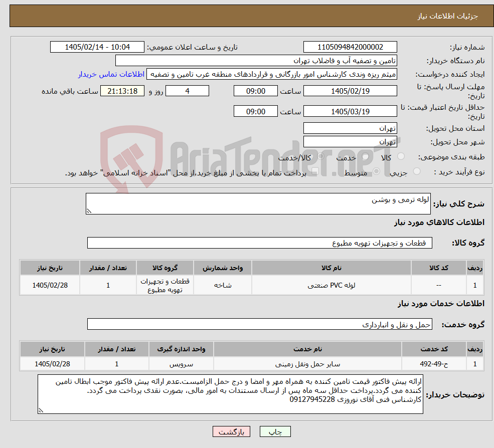Screen dimensions: 494x448
Task: Click buyer name field تامین و تصفیه آب
Action: pyautogui.click(x=256, y=61)
